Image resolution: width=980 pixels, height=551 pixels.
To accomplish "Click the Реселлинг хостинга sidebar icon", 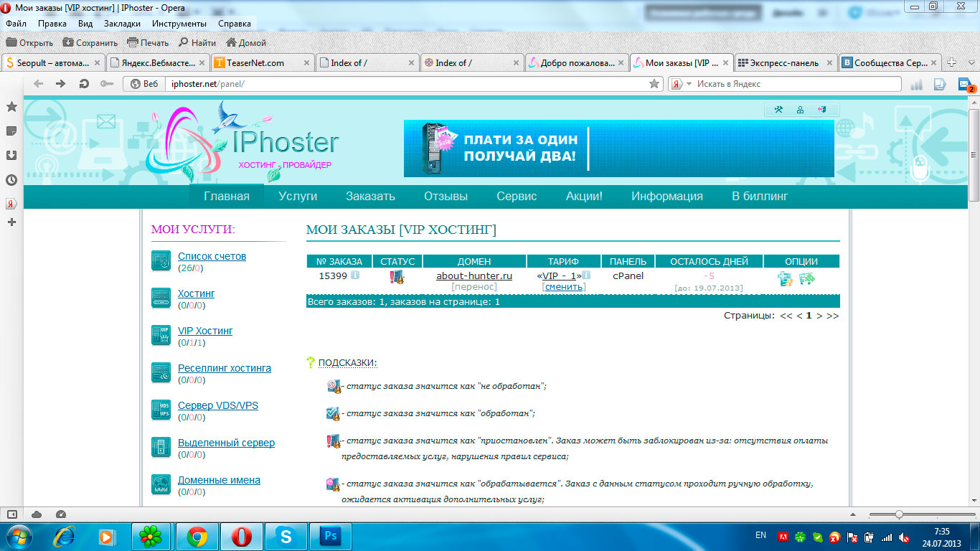I will [x=161, y=373].
